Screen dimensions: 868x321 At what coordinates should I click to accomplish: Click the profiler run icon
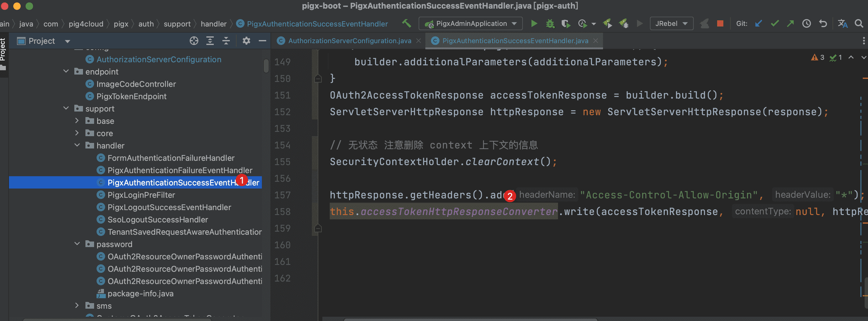point(583,23)
